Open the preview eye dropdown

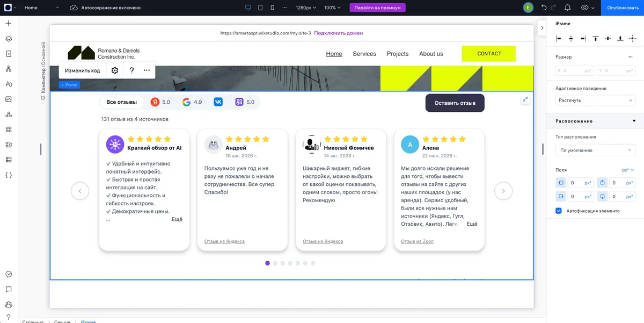pyautogui.click(x=588, y=8)
